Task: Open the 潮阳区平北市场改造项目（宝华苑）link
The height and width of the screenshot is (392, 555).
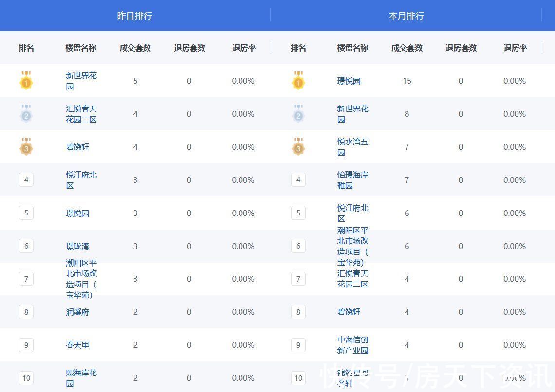Action: [x=81, y=279]
